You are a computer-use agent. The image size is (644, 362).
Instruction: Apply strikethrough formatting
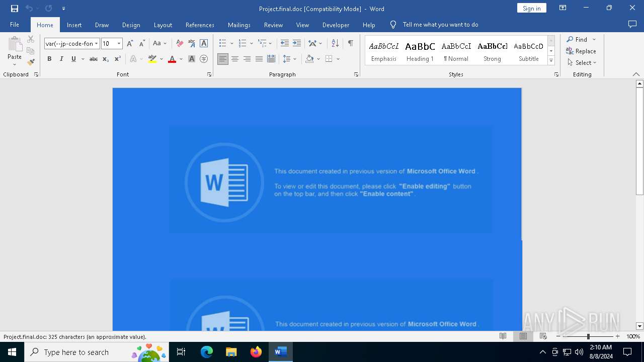pos(94,59)
